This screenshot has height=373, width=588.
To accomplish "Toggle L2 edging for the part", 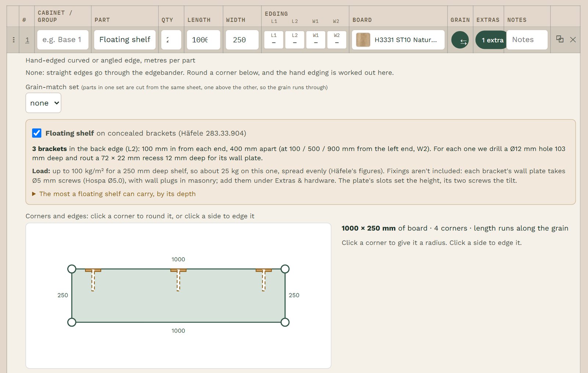I will click(295, 40).
